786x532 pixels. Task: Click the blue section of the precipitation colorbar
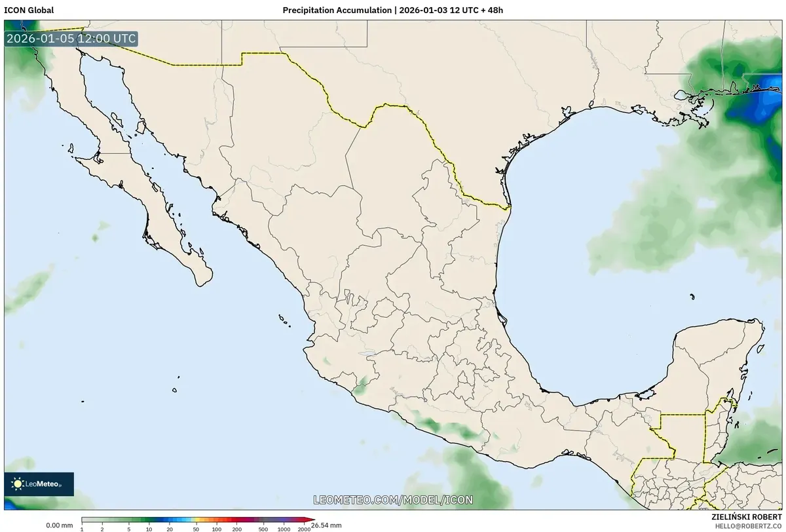point(173,520)
